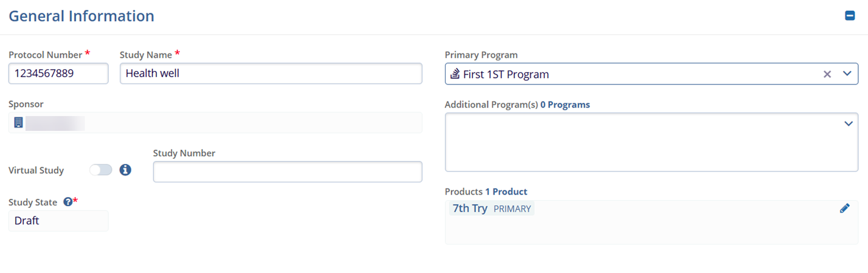This screenshot has width=868, height=273.
Task: Open the Primary Program dropdown
Action: (x=847, y=74)
